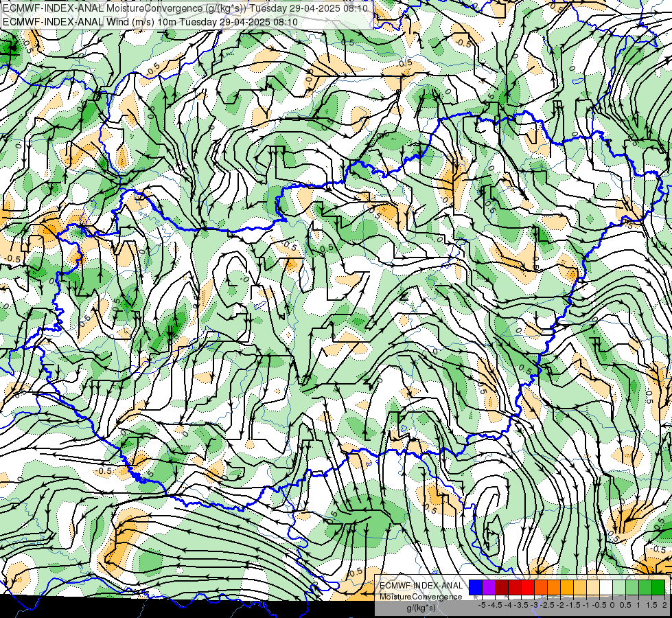672x618 pixels.
Task: Pick the light green swatch between 1 and 1.5
Action: (x=633, y=587)
